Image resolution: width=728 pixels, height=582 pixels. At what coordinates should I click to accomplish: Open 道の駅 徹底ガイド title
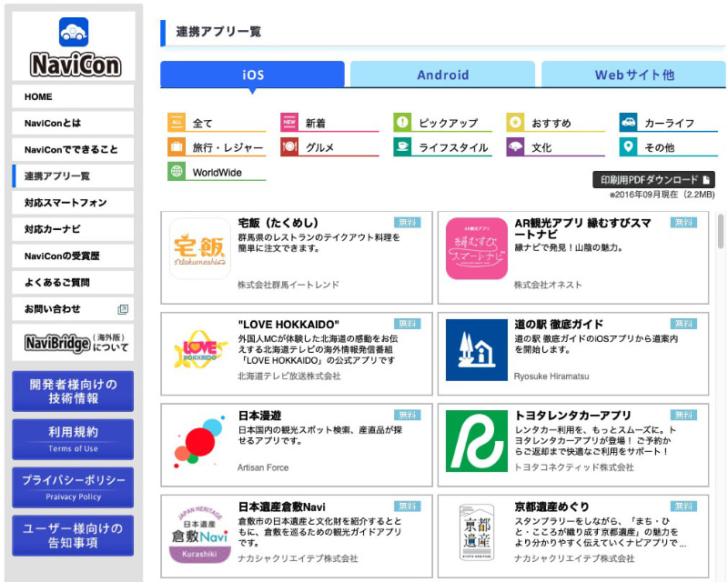click(559, 324)
